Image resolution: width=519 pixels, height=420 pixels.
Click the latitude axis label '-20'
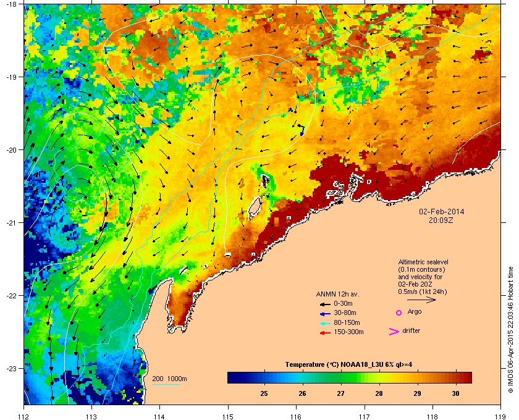[12, 150]
